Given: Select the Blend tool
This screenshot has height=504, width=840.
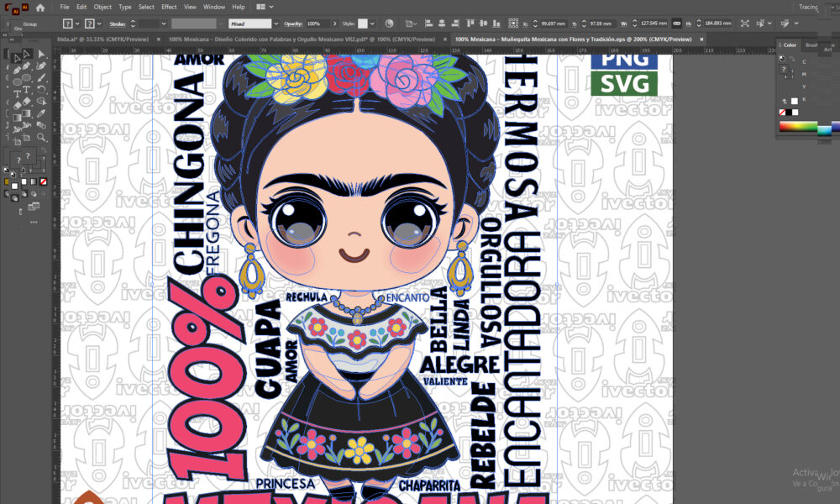Looking at the screenshot, I should tap(41, 125).
